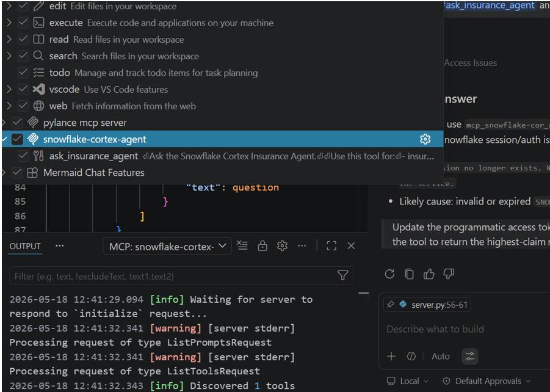Click the globe icon beside web
Image resolution: width=550 pixels, height=392 pixels.
tap(38, 106)
